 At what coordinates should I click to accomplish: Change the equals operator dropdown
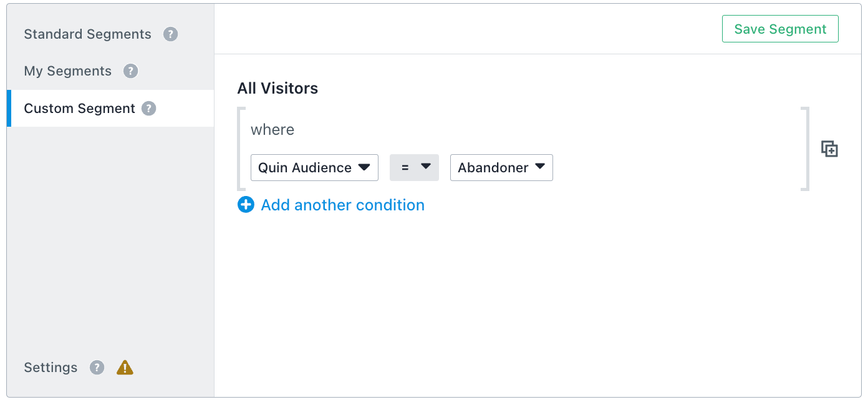[x=414, y=168]
